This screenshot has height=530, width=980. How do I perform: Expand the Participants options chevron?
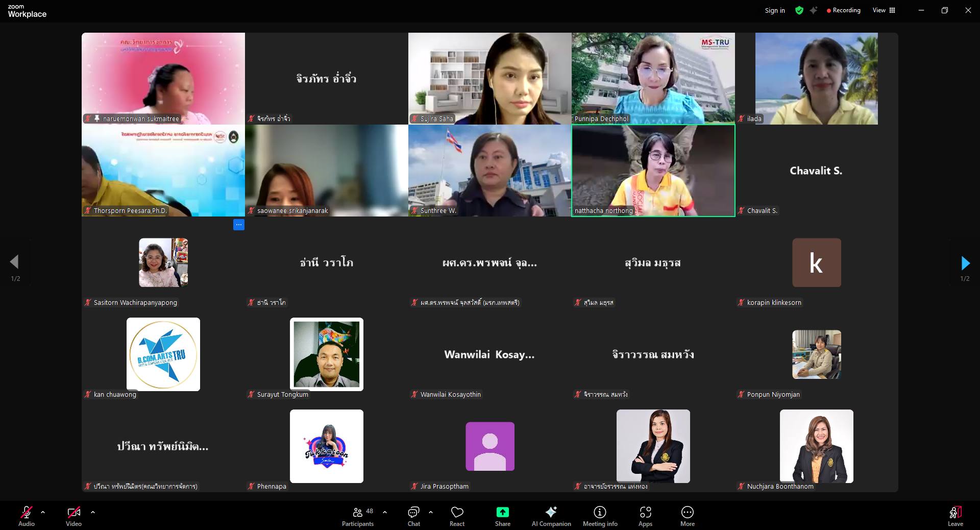pyautogui.click(x=385, y=512)
